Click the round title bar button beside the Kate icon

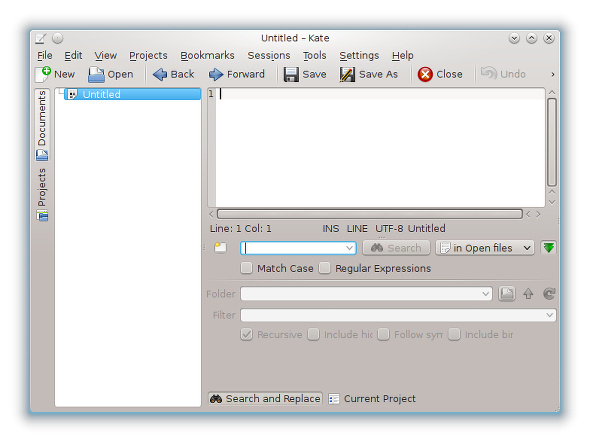[57, 38]
